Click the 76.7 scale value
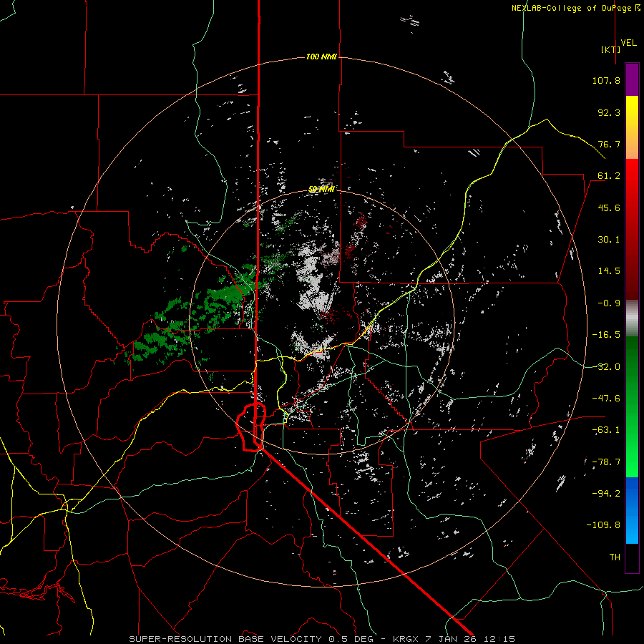This screenshot has height=644, width=644. (609, 144)
